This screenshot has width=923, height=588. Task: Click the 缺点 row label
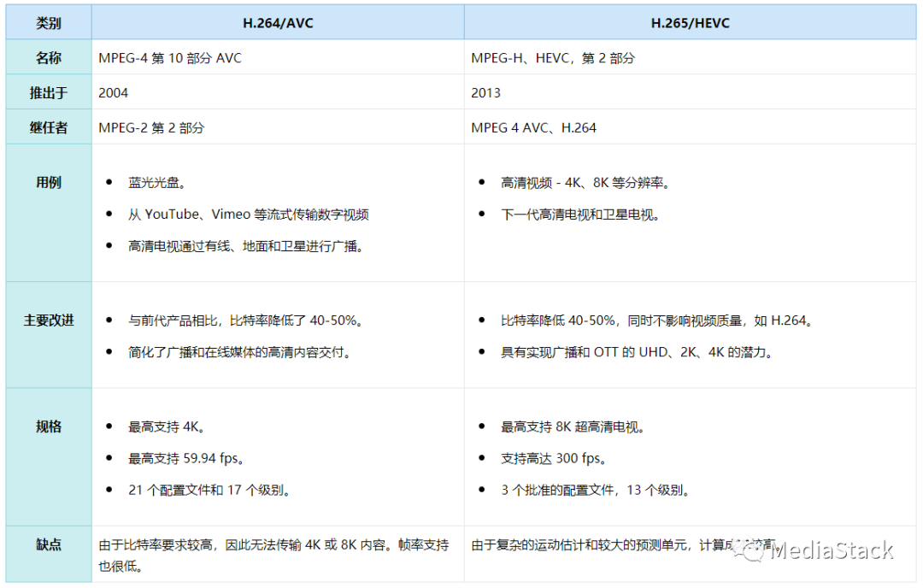[x=49, y=544]
